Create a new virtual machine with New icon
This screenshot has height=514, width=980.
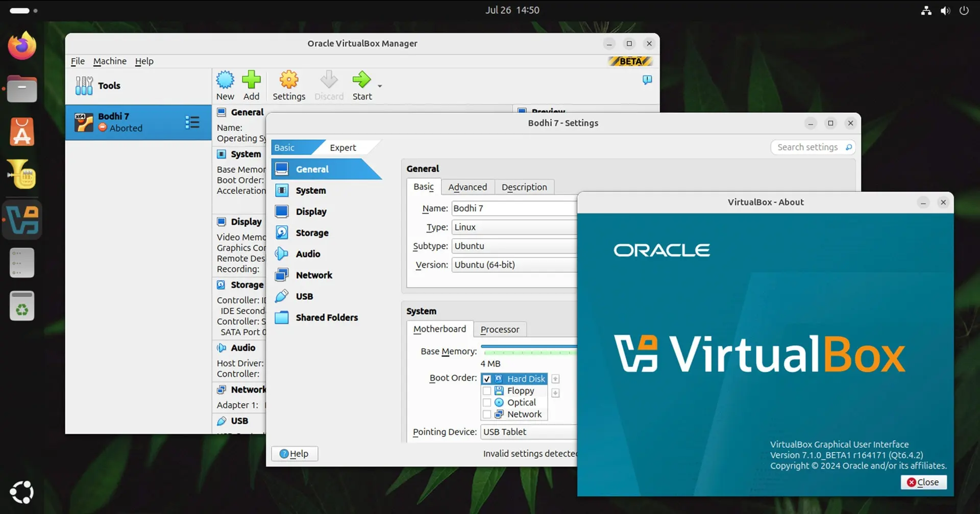225,80
